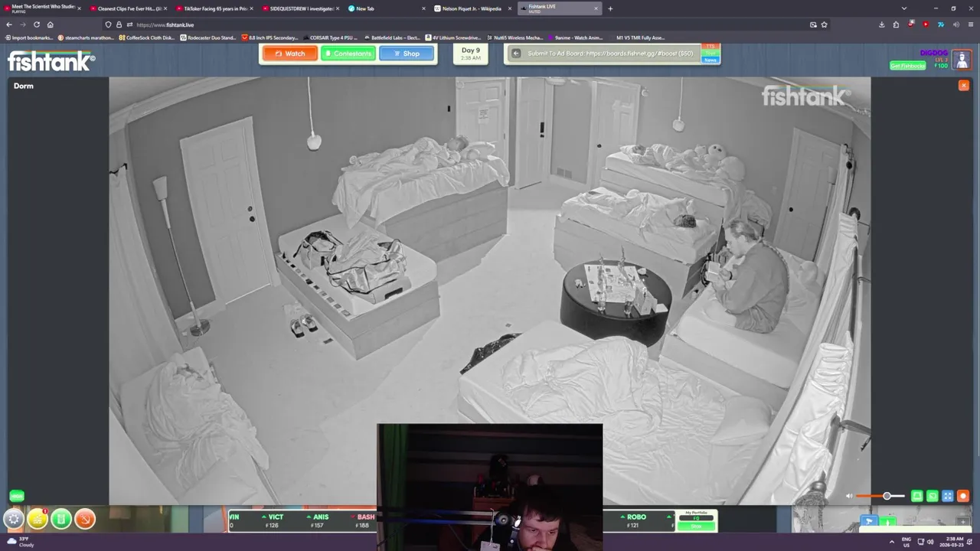980x551 pixels.
Task: Open the weather widget on taskbar
Action: (x=21, y=542)
